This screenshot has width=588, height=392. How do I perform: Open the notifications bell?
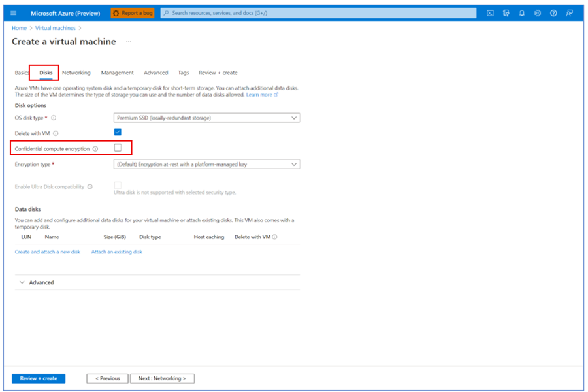point(521,13)
